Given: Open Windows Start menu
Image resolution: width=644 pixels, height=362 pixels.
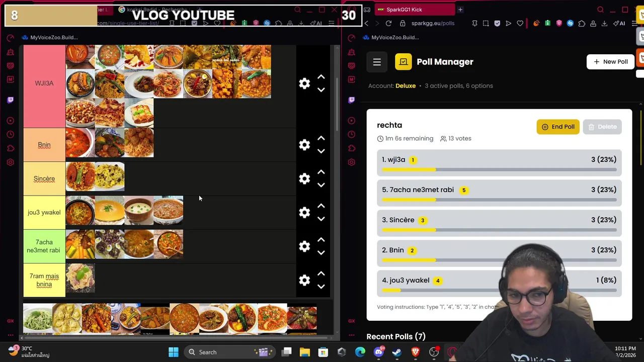Looking at the screenshot, I should click(174, 352).
